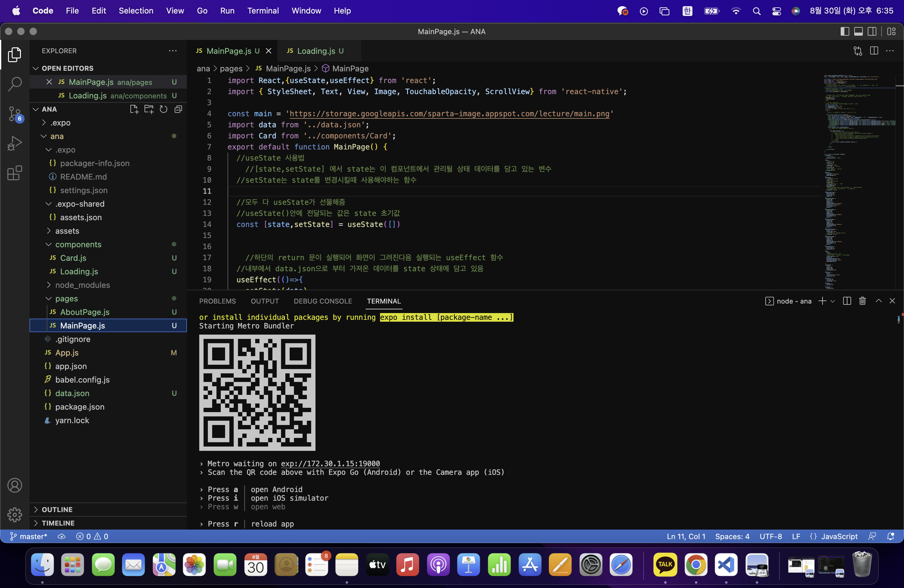Image resolution: width=904 pixels, height=588 pixels.
Task: Refresh the ANA explorer tree
Action: [x=163, y=109]
